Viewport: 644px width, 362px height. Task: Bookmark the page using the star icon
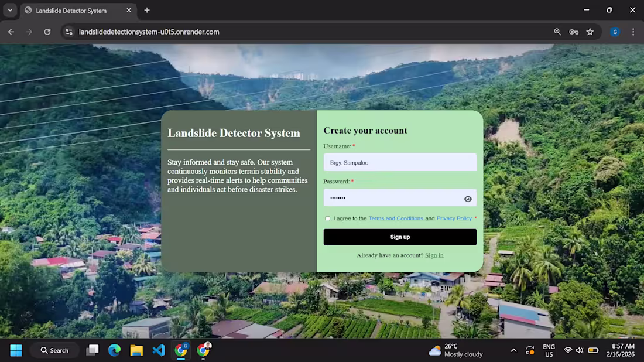pos(590,32)
